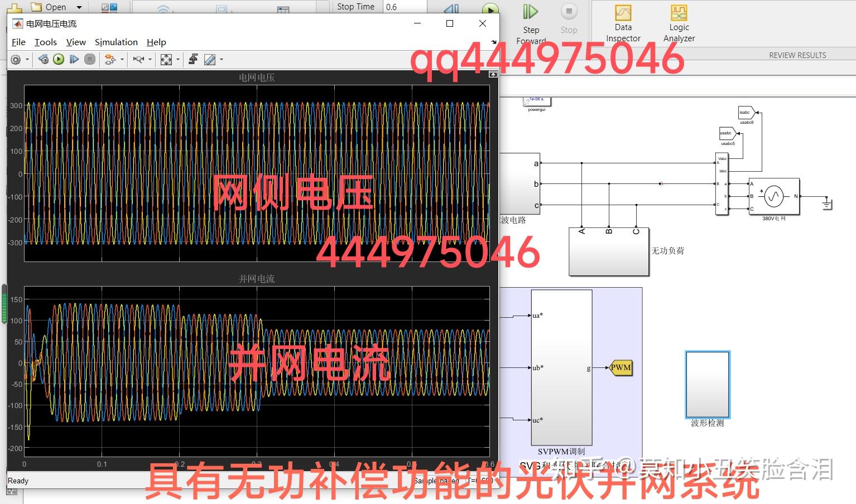Open Scale Axes dropdown arrow
Image resolution: width=856 pixels, height=504 pixels.
pyautogui.click(x=178, y=60)
